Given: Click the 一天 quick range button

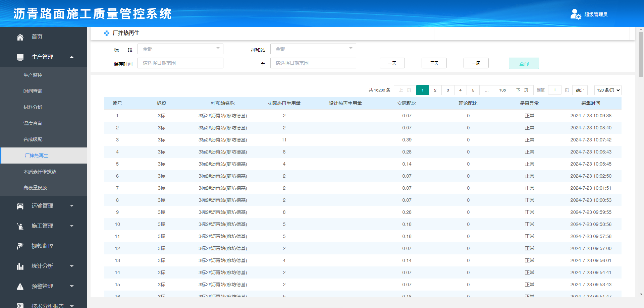Looking at the screenshot, I should (392, 63).
